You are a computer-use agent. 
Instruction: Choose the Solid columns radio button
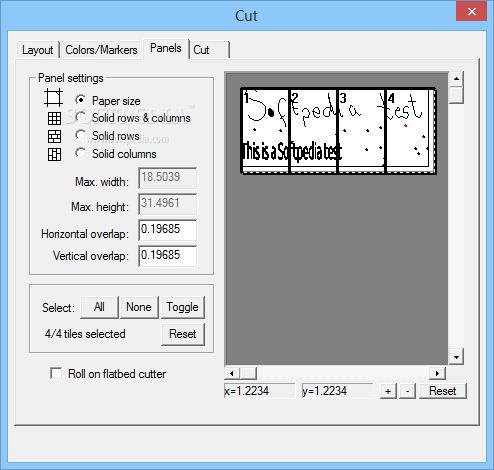click(81, 153)
